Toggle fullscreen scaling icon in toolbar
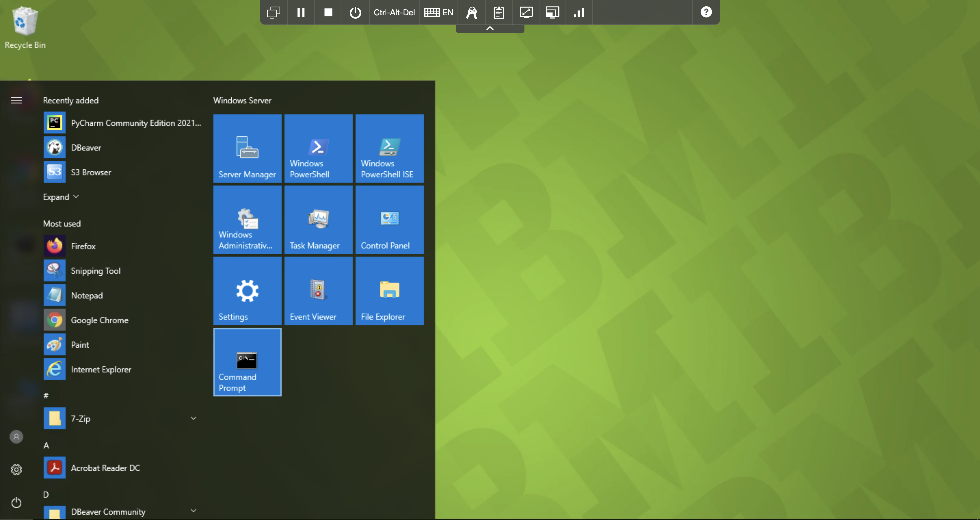This screenshot has width=980, height=520. pyautogui.click(x=526, y=12)
